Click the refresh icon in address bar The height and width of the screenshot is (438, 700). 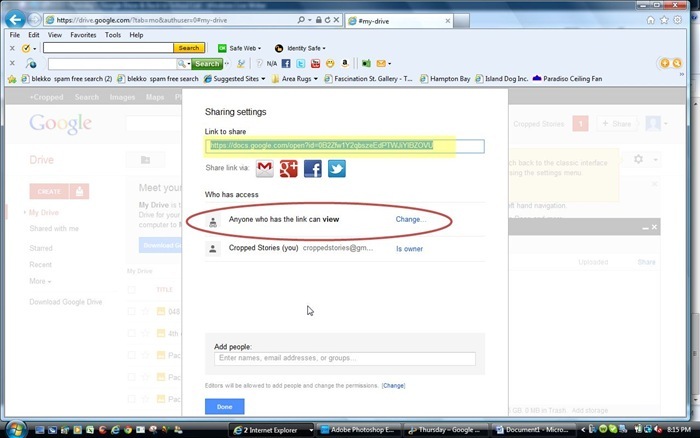[x=327, y=20]
